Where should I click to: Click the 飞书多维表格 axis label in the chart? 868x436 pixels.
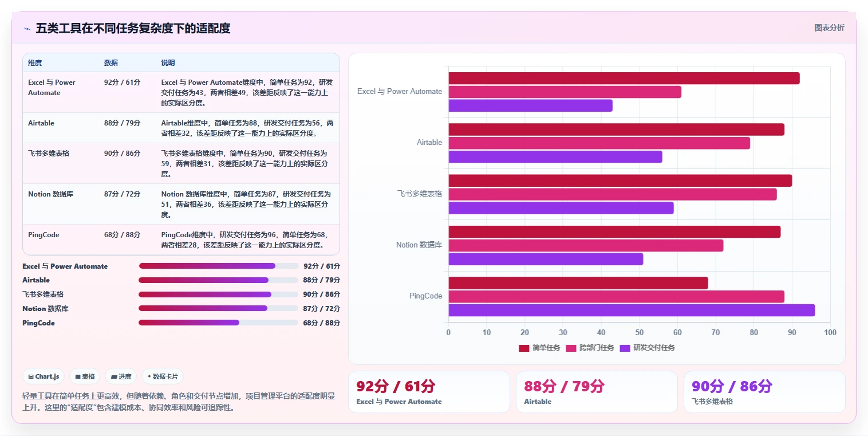(x=420, y=194)
